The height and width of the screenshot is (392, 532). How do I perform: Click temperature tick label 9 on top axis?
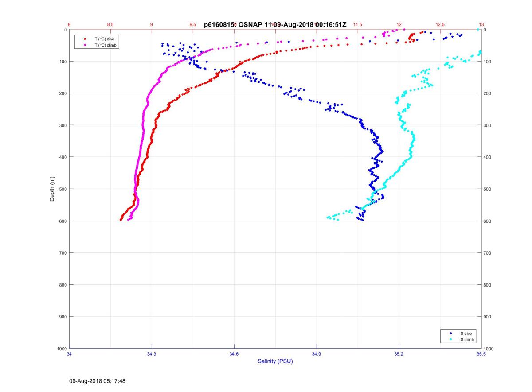pyautogui.click(x=152, y=24)
